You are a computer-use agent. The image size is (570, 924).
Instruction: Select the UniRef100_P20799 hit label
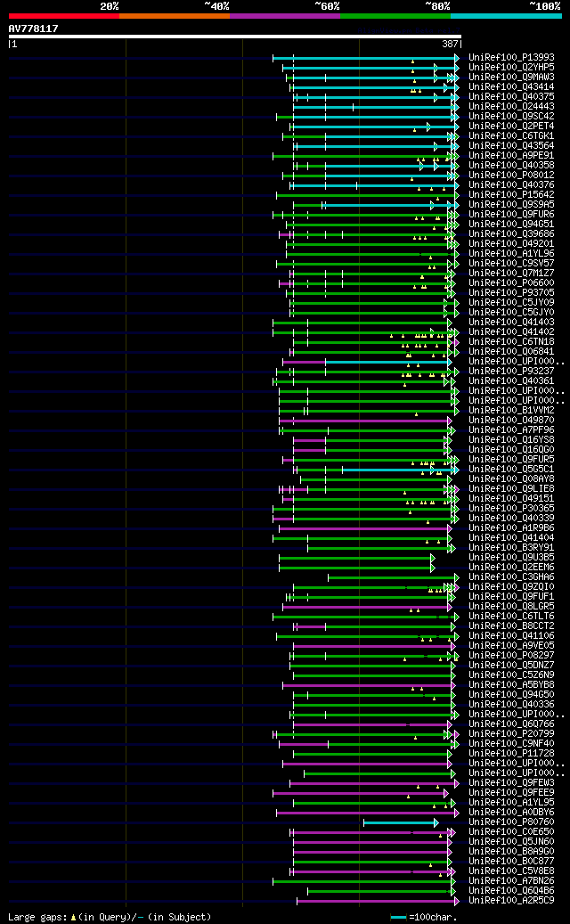(512, 733)
